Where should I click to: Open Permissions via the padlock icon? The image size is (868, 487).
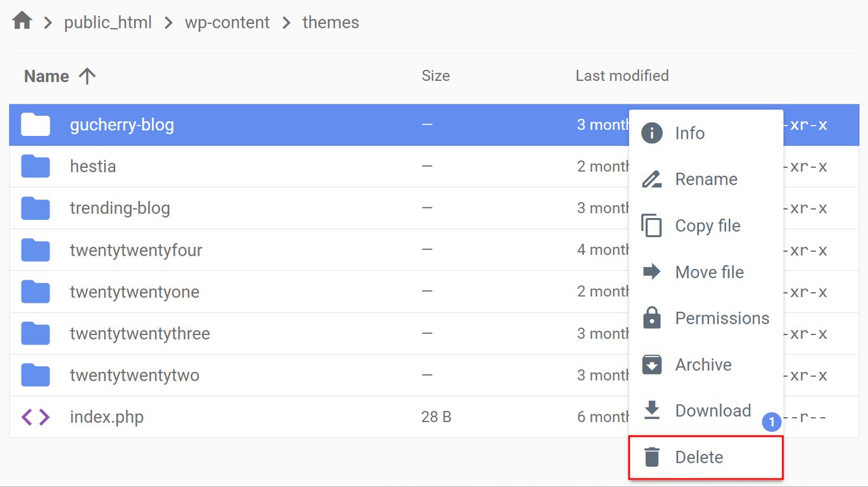(651, 318)
